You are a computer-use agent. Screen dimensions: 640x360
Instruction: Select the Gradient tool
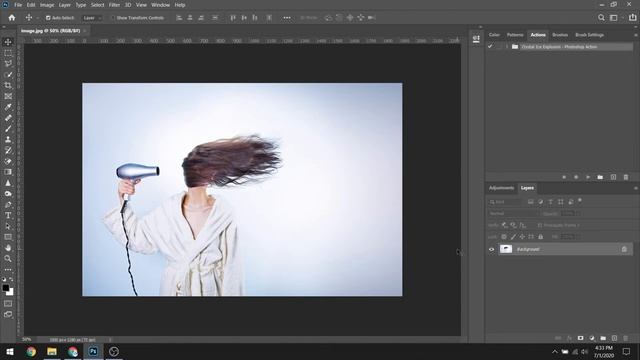pos(8,172)
